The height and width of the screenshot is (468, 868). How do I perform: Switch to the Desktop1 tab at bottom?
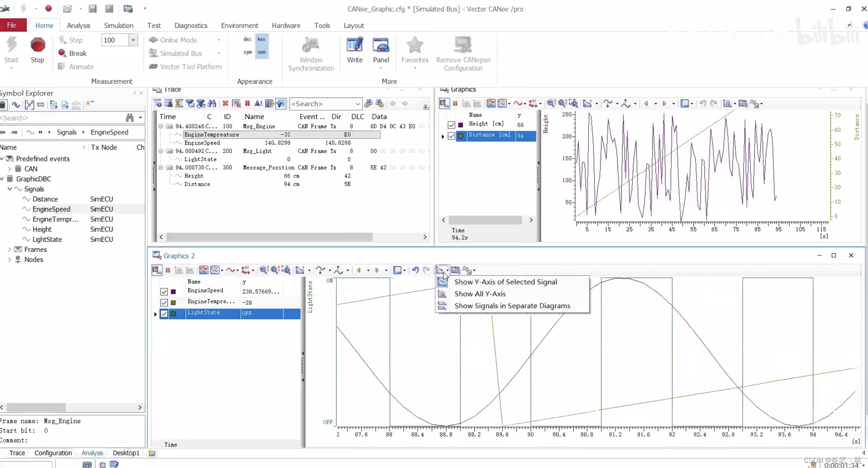pyautogui.click(x=126, y=453)
